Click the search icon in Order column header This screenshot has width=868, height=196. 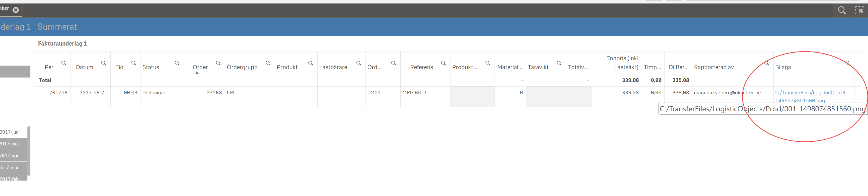click(x=218, y=63)
